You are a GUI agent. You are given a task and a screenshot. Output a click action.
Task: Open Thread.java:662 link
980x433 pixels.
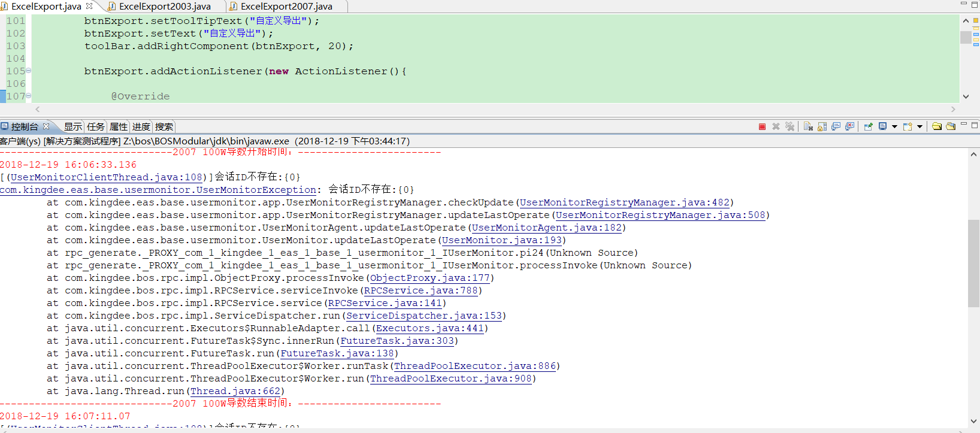pos(235,391)
